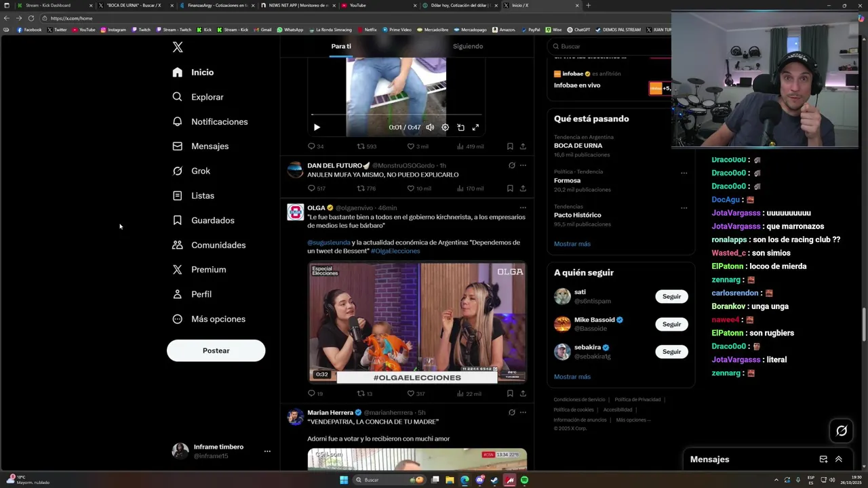Share the OLGA post
This screenshot has height=488, width=868.
[x=523, y=393]
